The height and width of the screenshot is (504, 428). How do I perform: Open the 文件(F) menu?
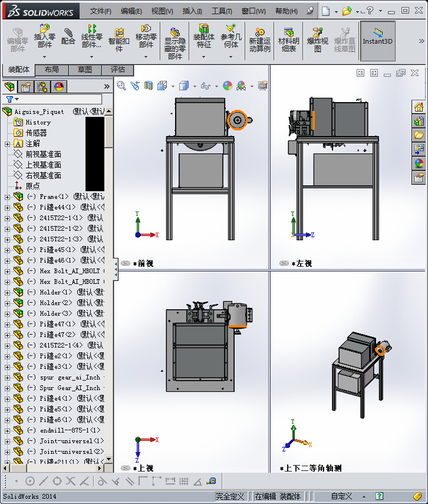(100, 11)
